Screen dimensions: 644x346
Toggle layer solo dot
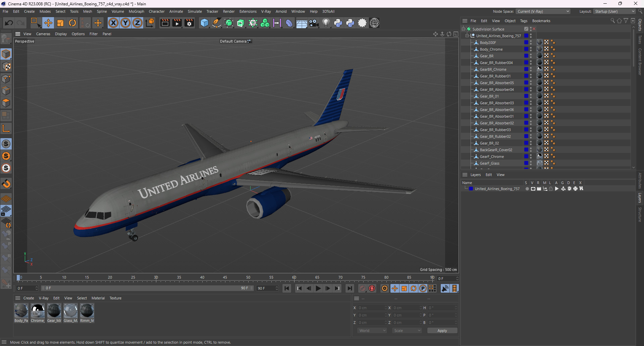(527, 189)
